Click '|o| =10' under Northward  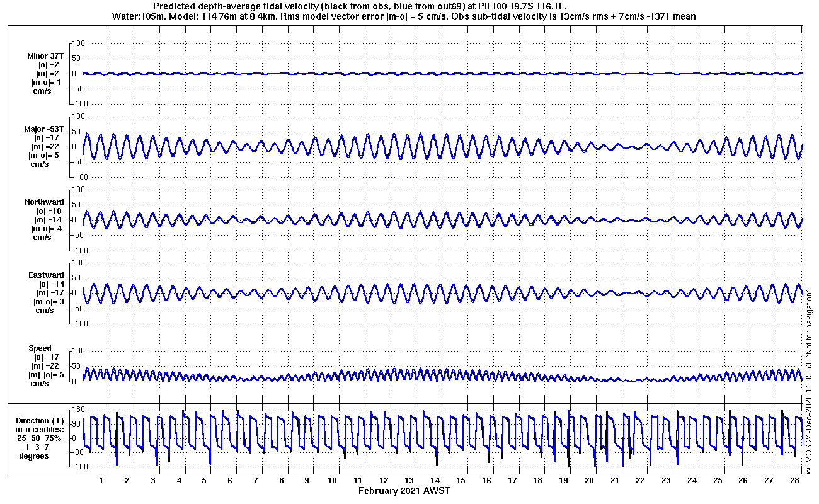coord(48,211)
